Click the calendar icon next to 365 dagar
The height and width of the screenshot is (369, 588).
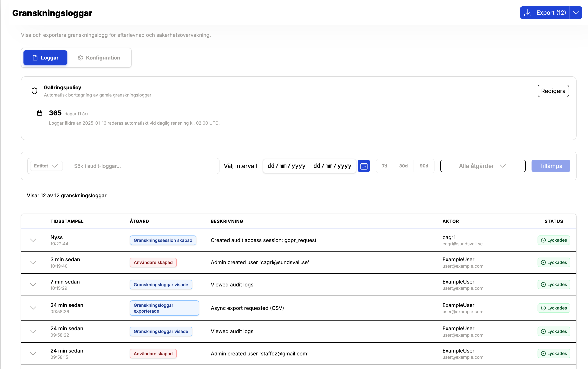(40, 113)
